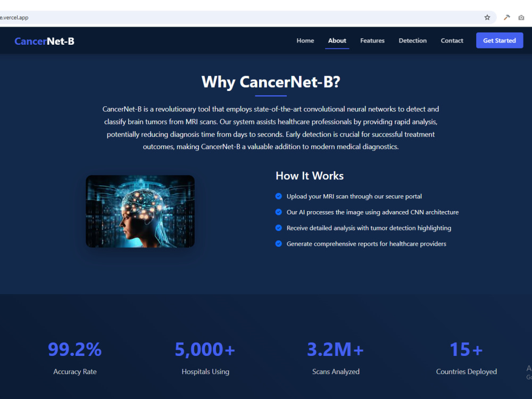Click the text about reports for healthcare providers

pos(367,244)
